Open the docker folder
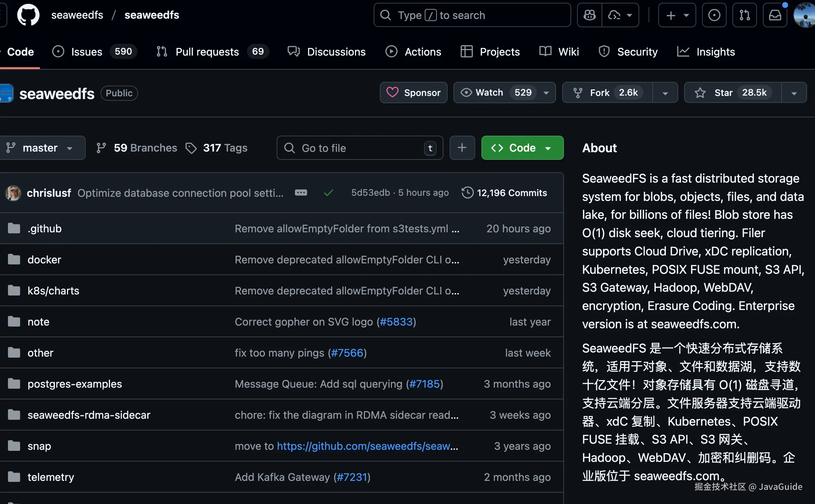 point(44,260)
